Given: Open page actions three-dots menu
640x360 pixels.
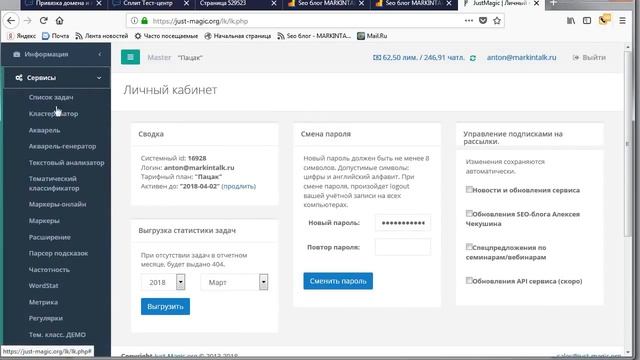Looking at the screenshot, I should click(469, 20).
